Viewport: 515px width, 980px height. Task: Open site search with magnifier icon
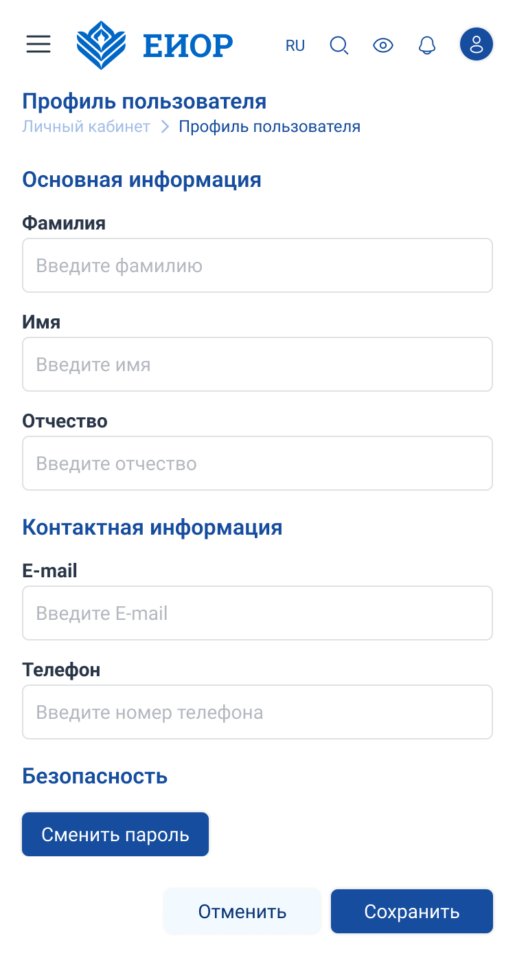[x=339, y=46]
